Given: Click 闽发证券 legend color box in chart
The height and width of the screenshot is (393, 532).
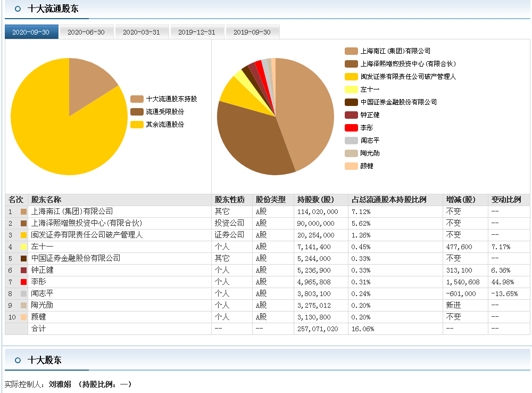Looking at the screenshot, I should (351, 77).
